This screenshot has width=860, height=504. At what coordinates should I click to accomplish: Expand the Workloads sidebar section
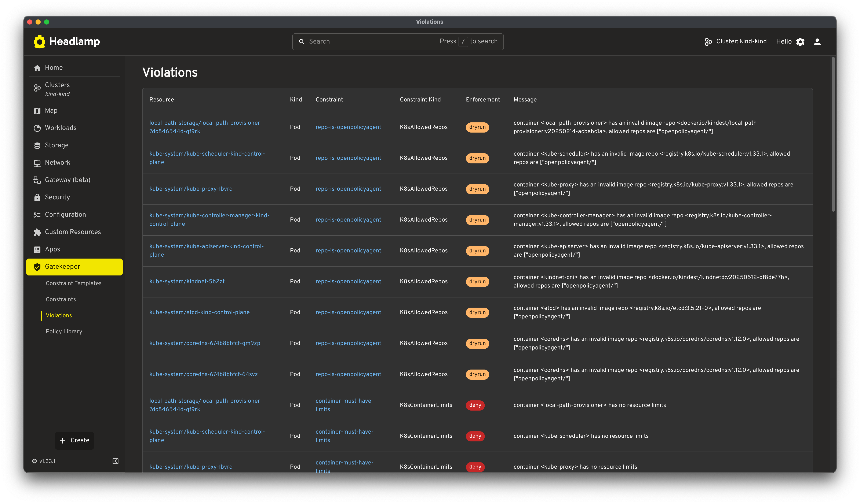(x=60, y=128)
